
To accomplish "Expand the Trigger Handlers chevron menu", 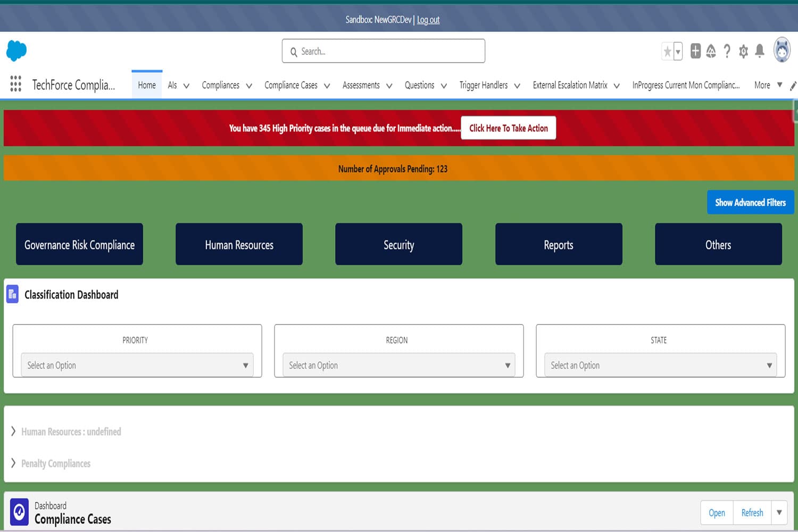I will click(517, 86).
